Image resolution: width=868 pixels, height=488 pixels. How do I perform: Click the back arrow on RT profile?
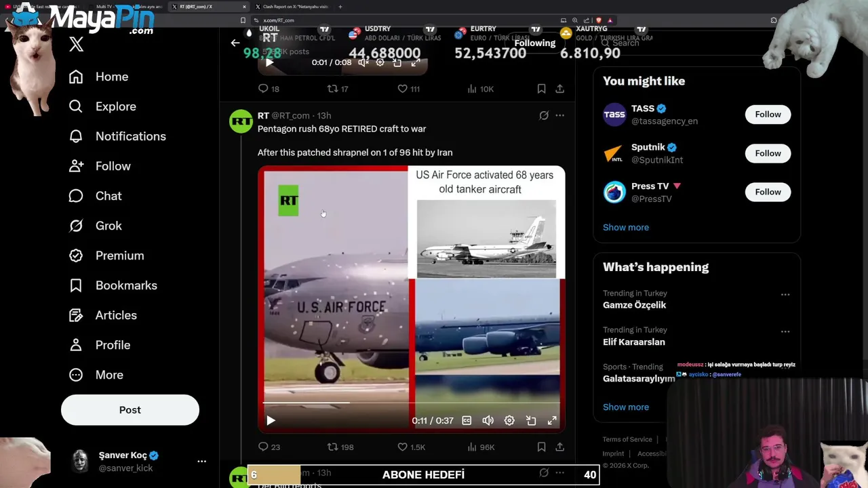[x=235, y=43]
